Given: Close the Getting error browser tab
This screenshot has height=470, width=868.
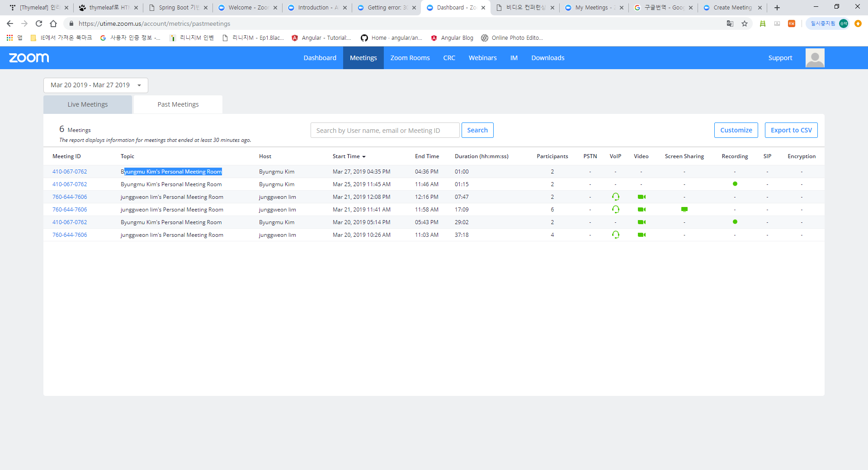Looking at the screenshot, I should coord(414,8).
